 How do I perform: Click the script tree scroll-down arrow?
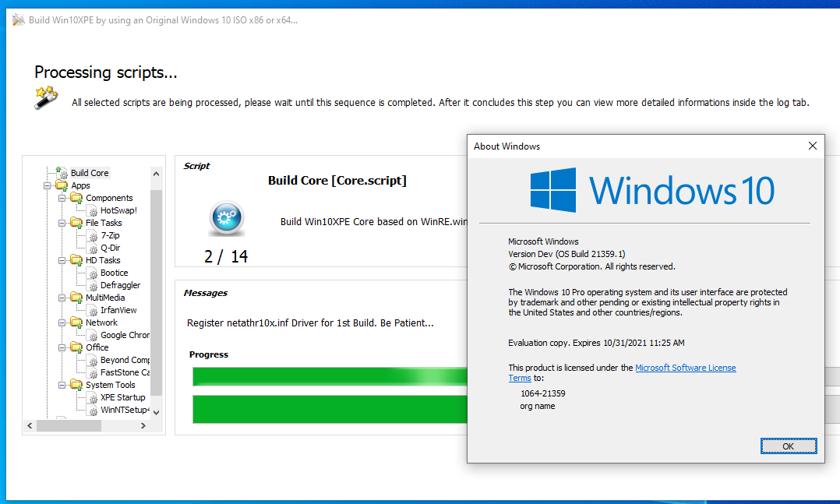pyautogui.click(x=156, y=412)
